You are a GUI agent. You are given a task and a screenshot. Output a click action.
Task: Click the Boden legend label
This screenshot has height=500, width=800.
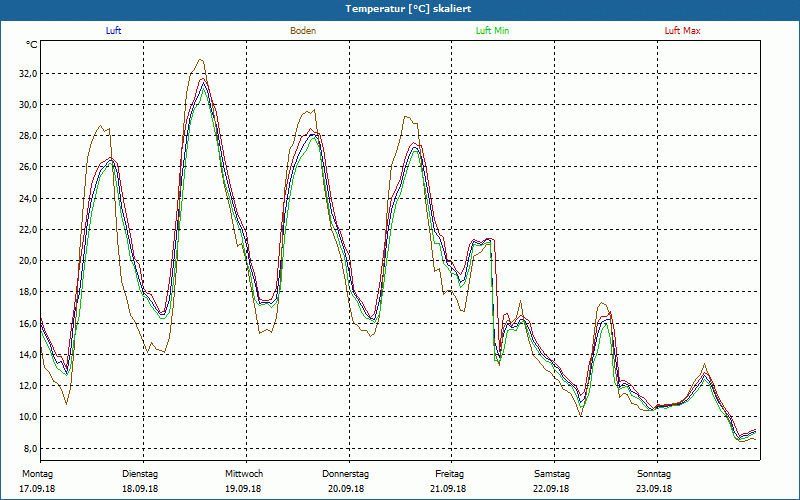(303, 31)
